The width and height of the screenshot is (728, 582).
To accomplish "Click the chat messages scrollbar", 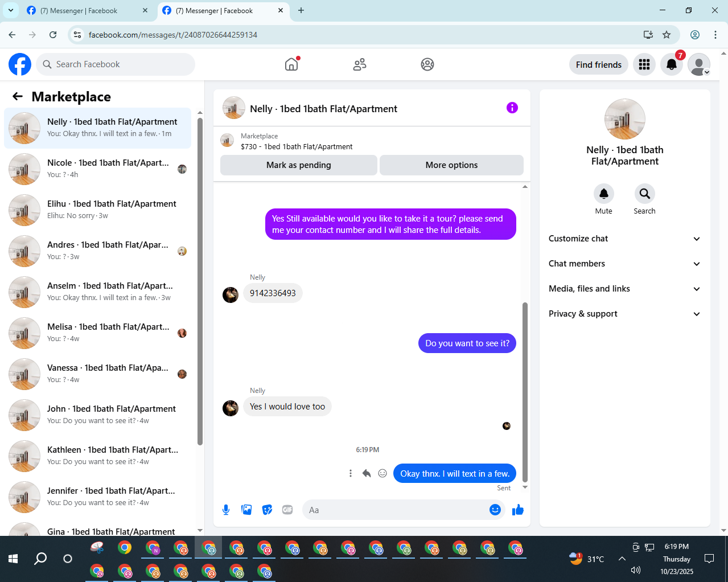I will coord(525,392).
